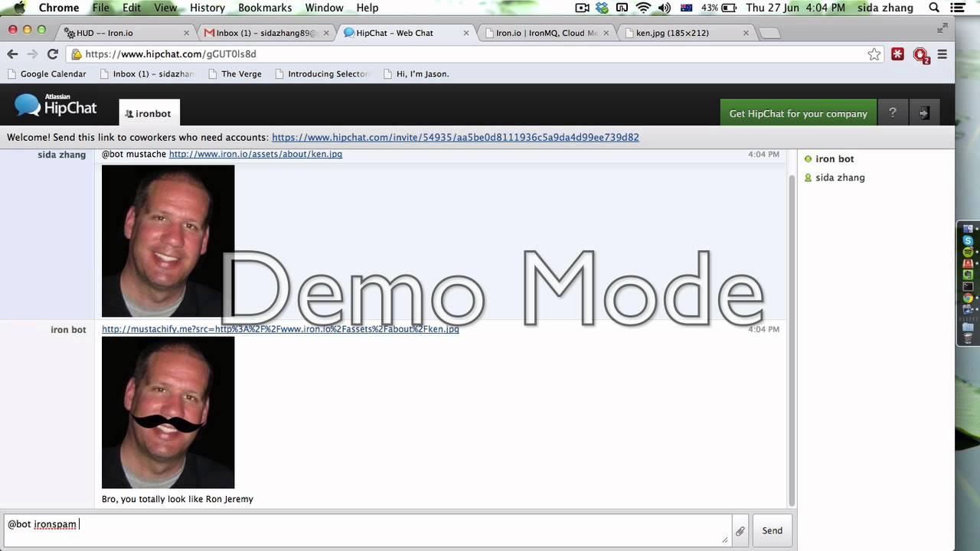
Task: Send the chat message
Action: pos(772,530)
